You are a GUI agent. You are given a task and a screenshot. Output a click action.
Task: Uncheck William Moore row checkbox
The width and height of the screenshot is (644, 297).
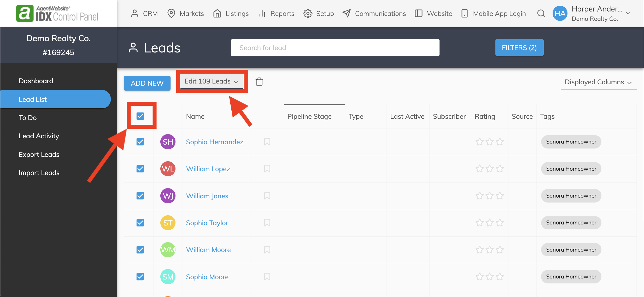point(140,250)
